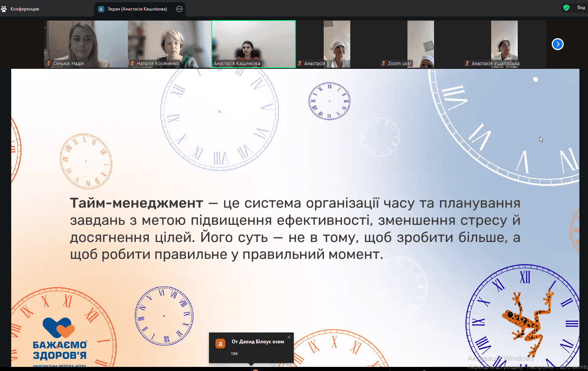This screenshot has height=371, width=588.
Task: Open the Вид view menu
Action: [581, 7]
